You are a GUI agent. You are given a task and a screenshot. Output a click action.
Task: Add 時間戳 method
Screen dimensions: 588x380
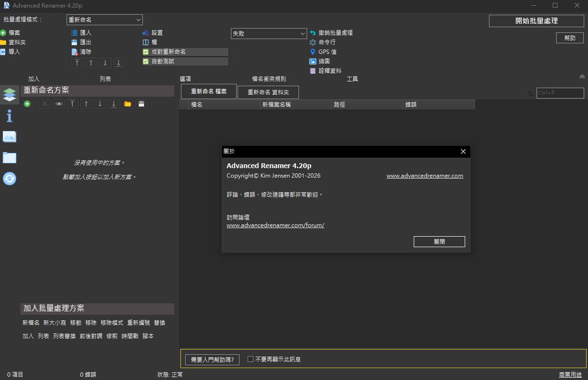(x=130, y=336)
